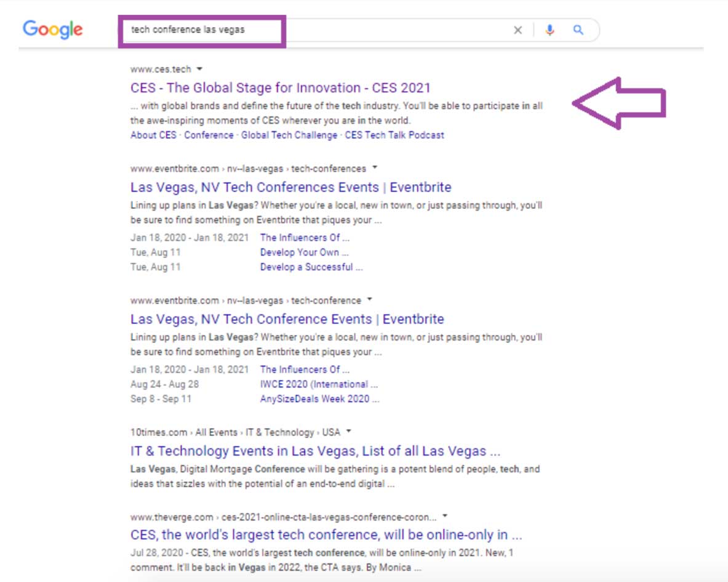The width and height of the screenshot is (728, 582).
Task: Open the dropdown arrow beside theverge.com URL
Action: [445, 516]
